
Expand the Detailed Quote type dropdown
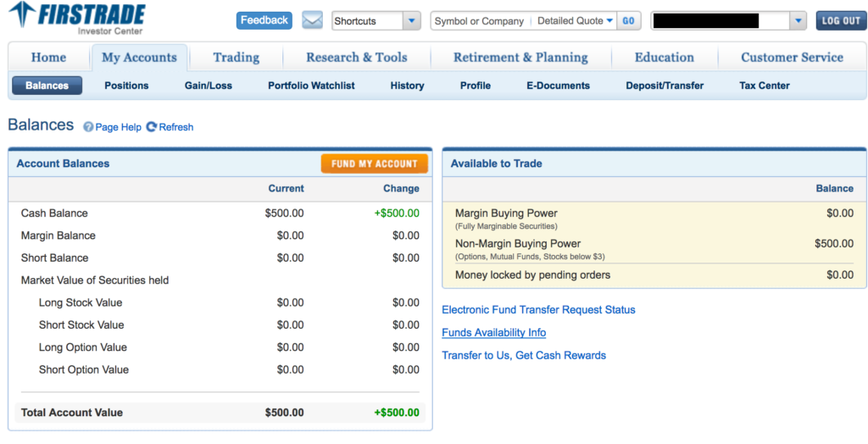click(x=574, y=21)
